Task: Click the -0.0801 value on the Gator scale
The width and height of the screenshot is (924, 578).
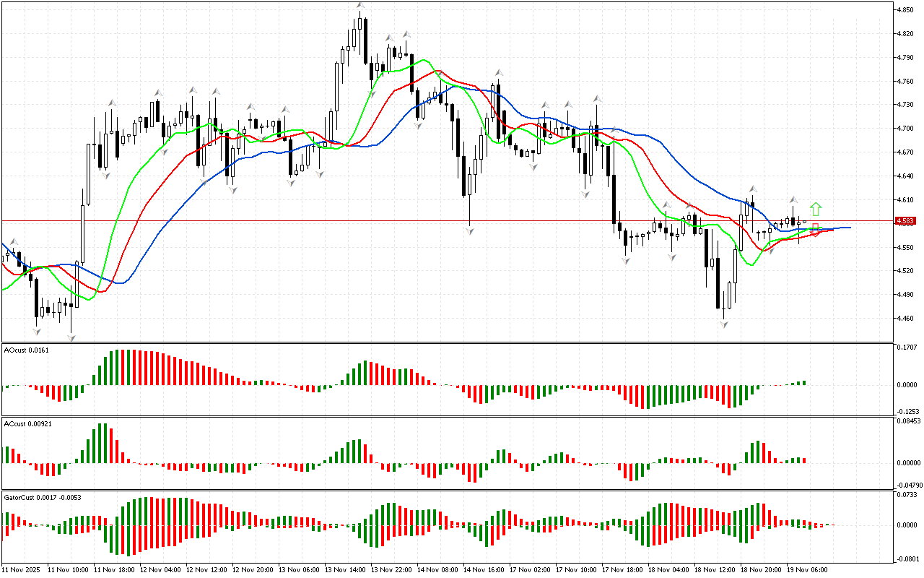Action: pos(907,558)
